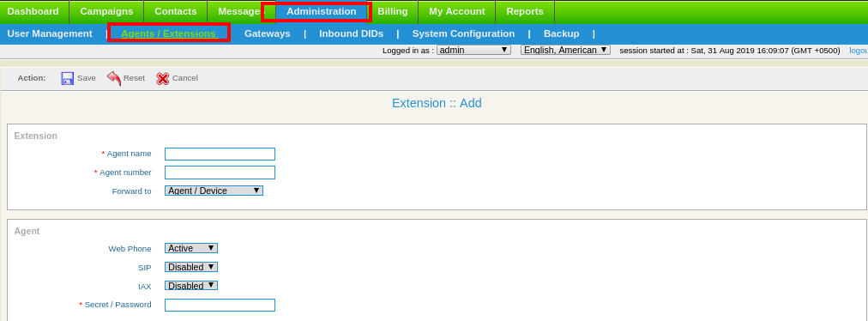Go to Gateways submenu
This screenshot has height=321, width=868.
[268, 33]
